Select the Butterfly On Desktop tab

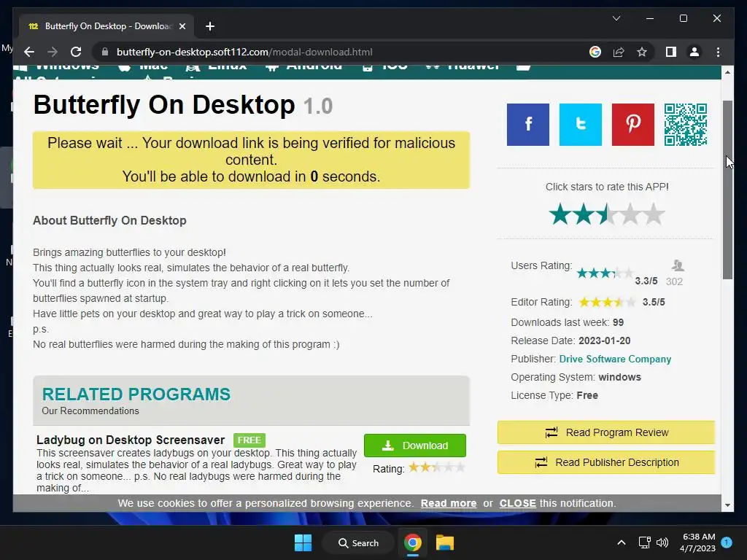coord(107,26)
